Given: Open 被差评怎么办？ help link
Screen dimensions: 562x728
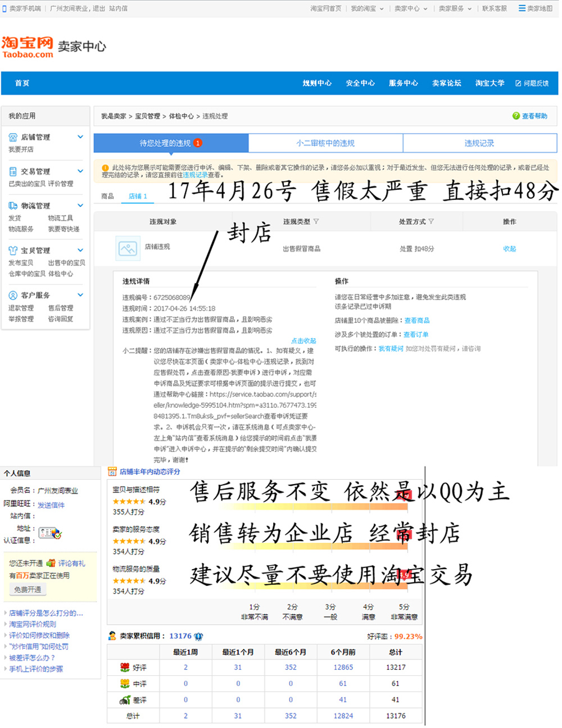Looking at the screenshot, I should pos(32,658).
